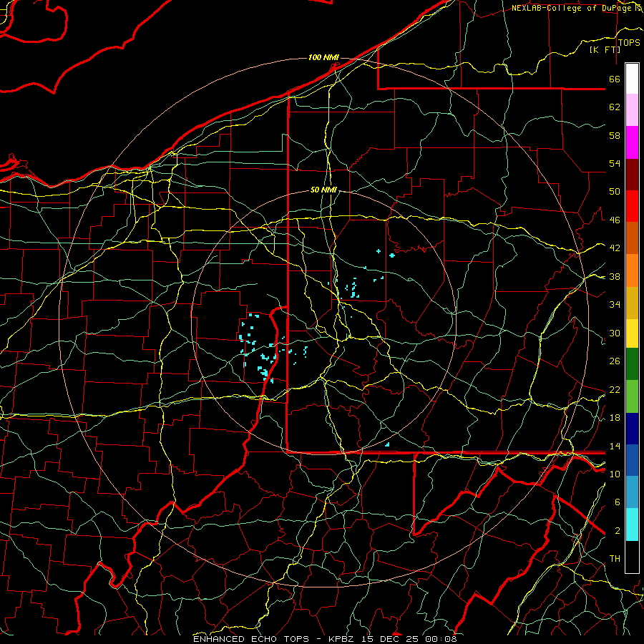Click "ENHANCED ECHO TOPS" product title
The image size is (644, 644).
(251, 639)
